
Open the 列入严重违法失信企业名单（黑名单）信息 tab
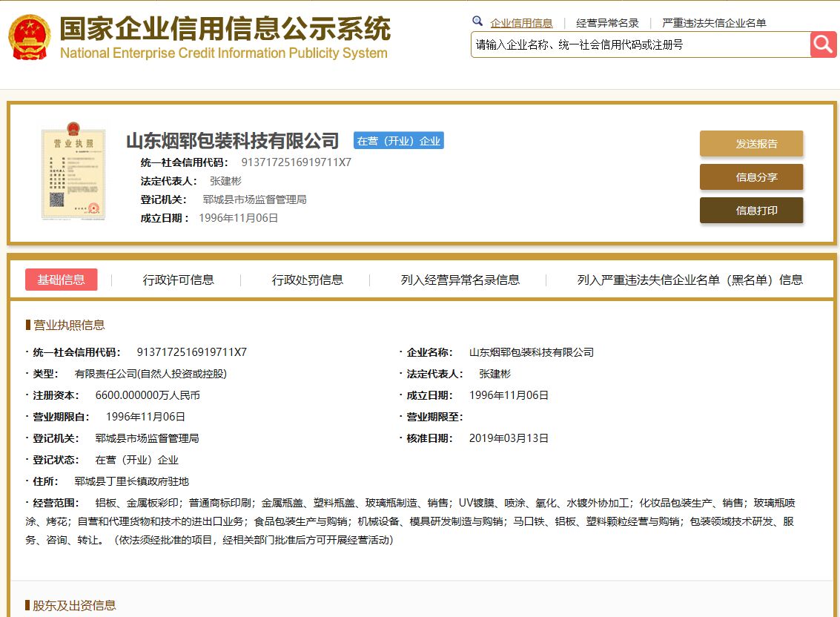tap(689, 280)
